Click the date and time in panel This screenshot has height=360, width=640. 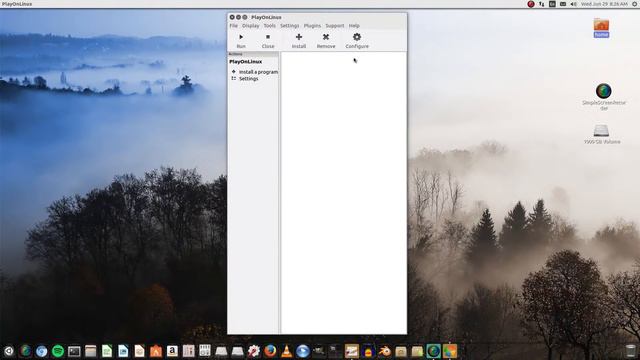tap(604, 4)
